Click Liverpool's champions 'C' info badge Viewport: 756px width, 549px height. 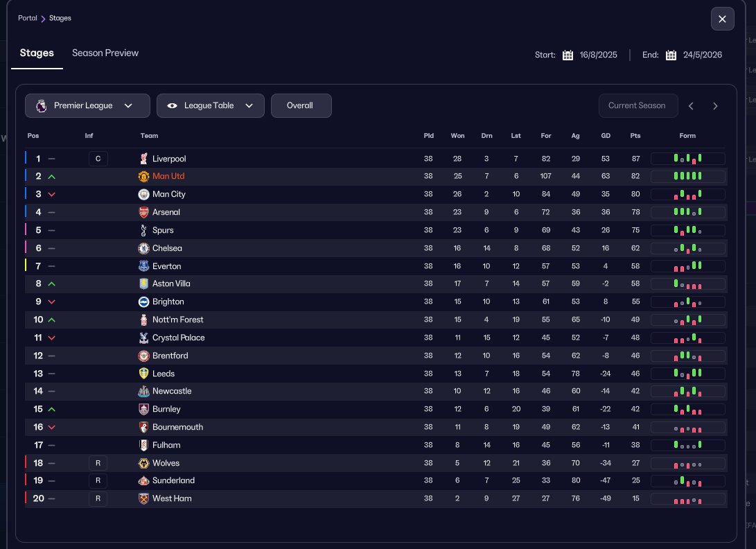coord(98,159)
